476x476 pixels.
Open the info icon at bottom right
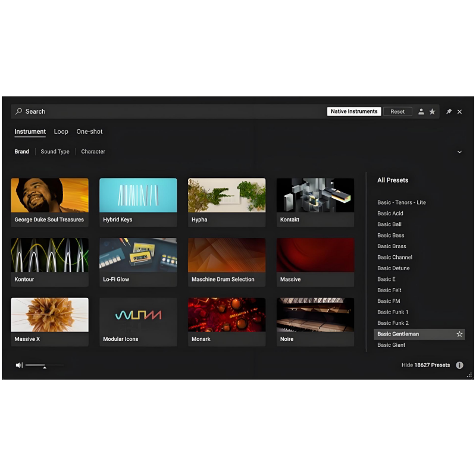click(x=459, y=365)
